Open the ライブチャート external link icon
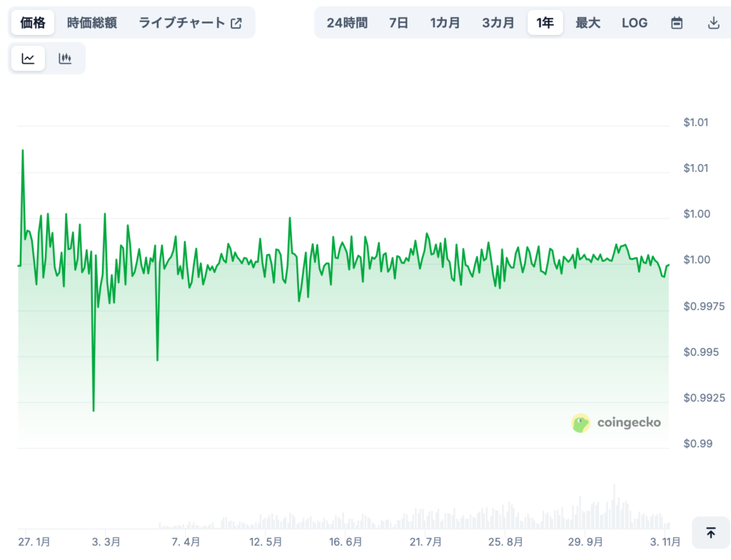Viewport: 731px width, 560px height. [236, 22]
